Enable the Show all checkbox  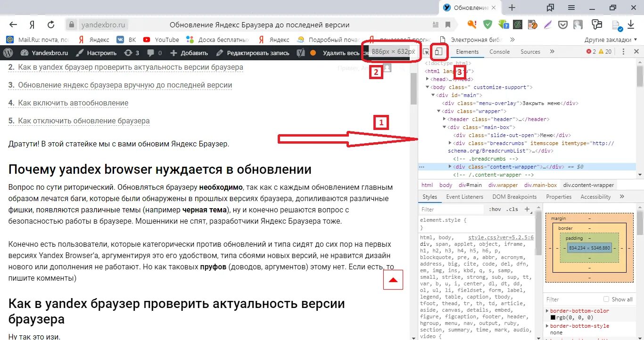pyautogui.click(x=606, y=299)
